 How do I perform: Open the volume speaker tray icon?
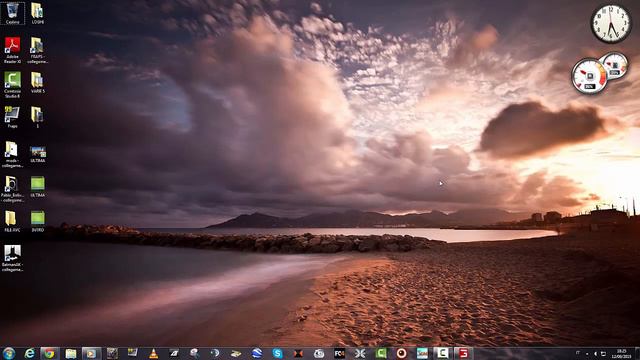point(595,354)
